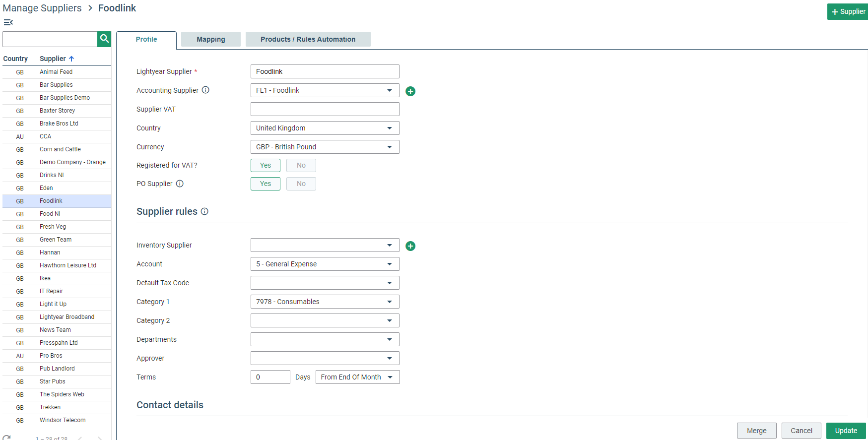Click the add Supplier button

848,11
